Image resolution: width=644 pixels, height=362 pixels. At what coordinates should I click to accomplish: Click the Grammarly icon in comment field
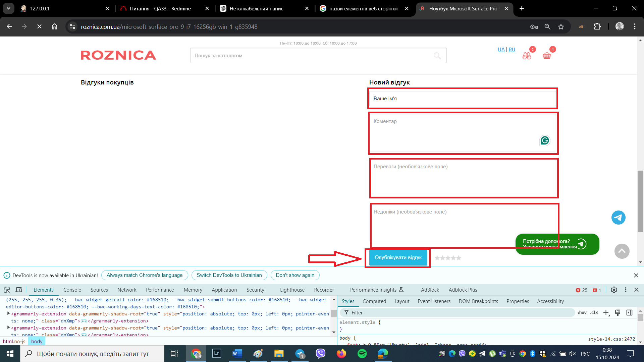point(545,140)
